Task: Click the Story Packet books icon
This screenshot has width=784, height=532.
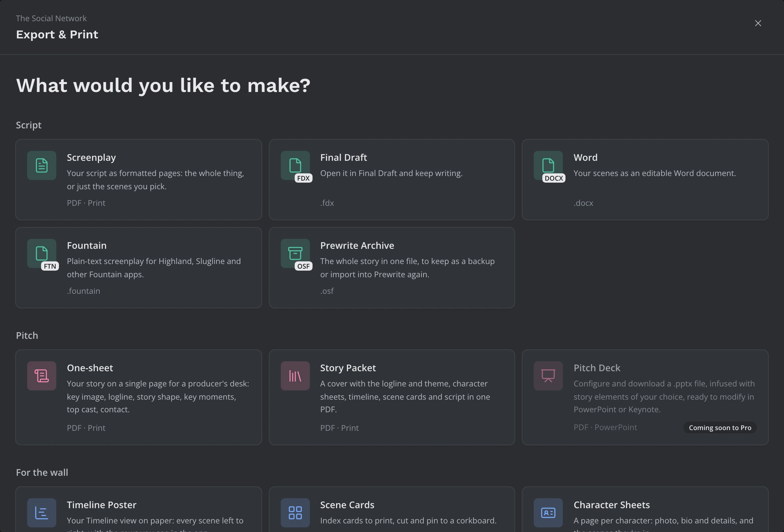Action: (x=295, y=376)
